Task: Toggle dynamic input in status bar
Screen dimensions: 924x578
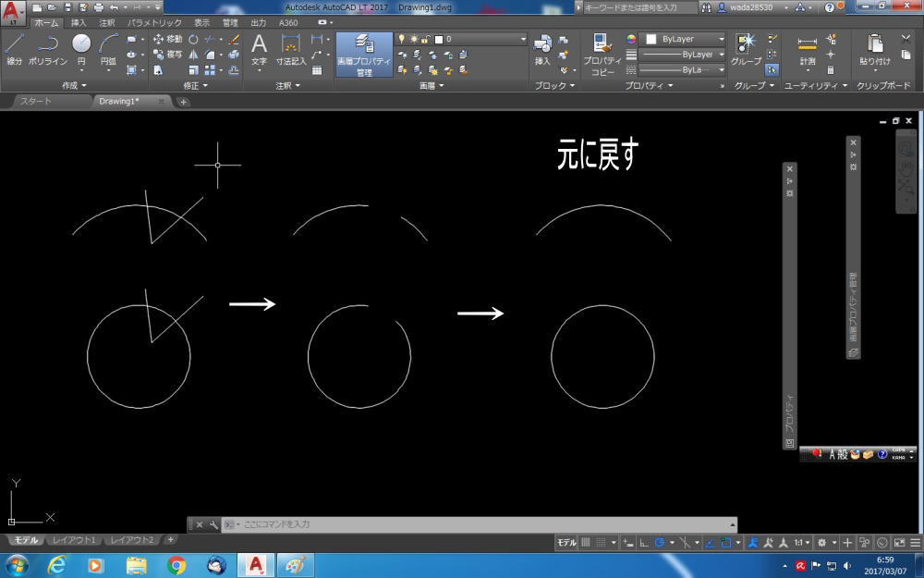Action: pyautogui.click(x=629, y=543)
